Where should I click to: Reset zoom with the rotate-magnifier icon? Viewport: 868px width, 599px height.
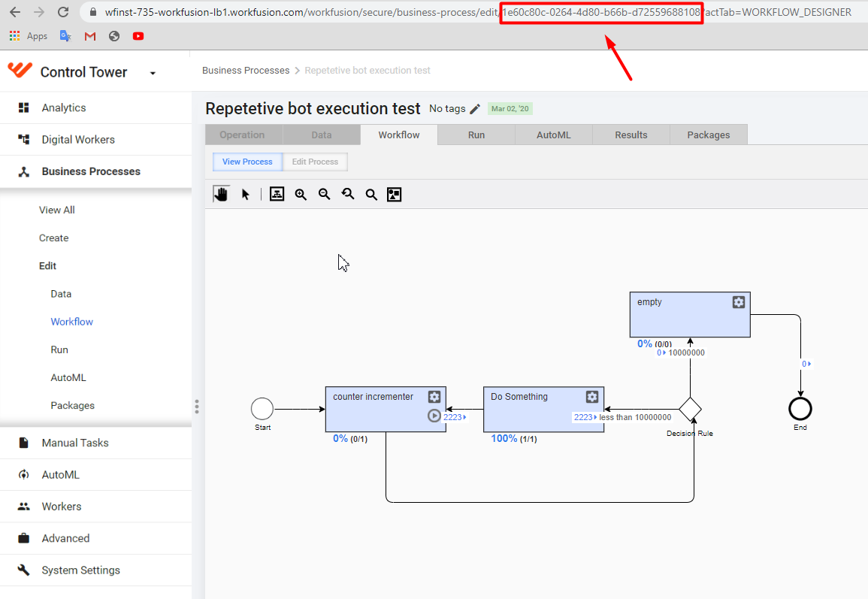tap(348, 195)
